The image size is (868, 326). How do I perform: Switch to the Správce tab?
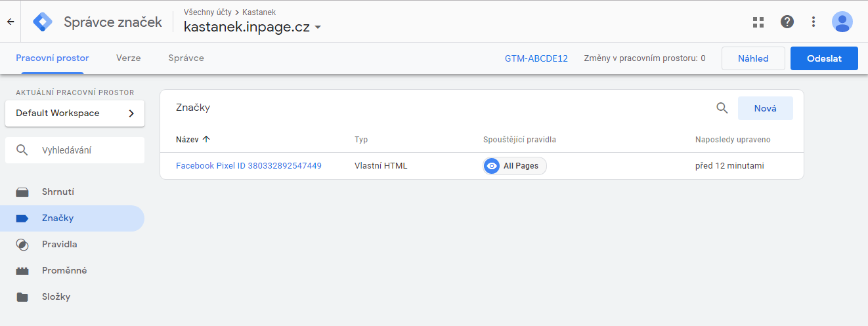(186, 58)
